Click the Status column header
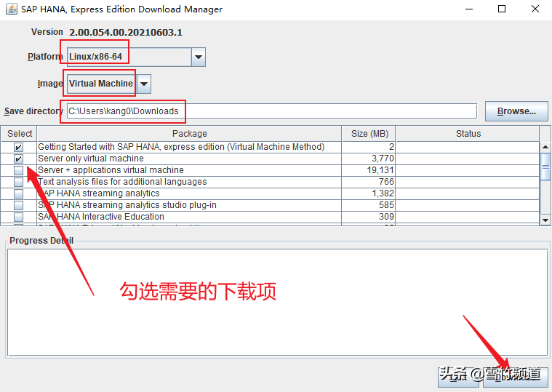This screenshot has height=392, width=552. pos(468,134)
